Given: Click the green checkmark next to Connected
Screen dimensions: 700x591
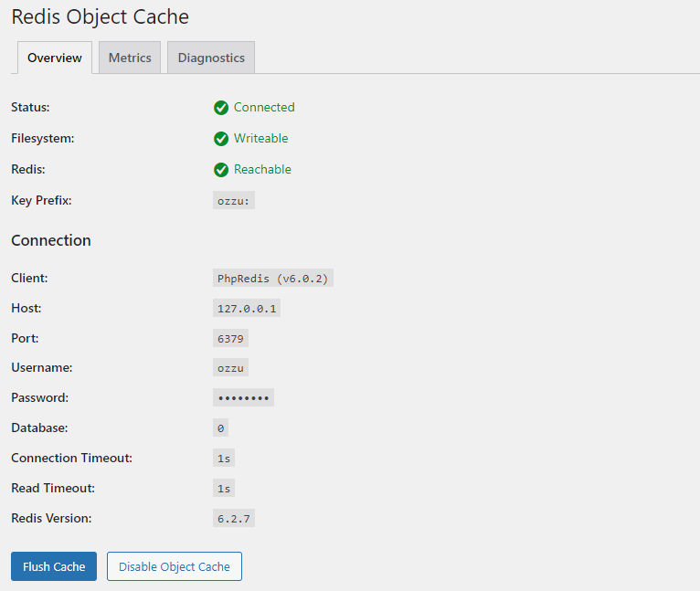Looking at the screenshot, I should [x=221, y=108].
